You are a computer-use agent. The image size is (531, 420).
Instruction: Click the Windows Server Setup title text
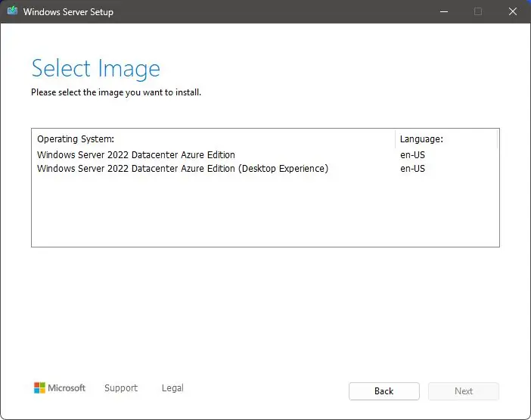[68, 12]
